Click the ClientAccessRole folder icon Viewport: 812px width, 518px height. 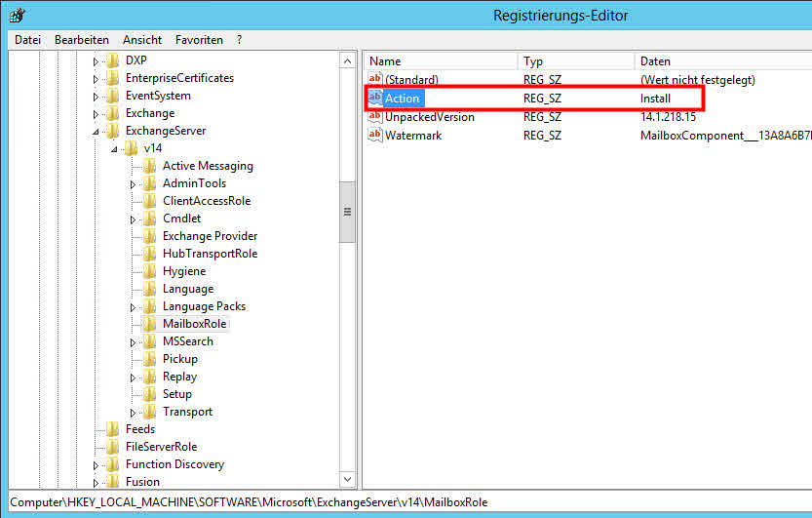click(x=150, y=201)
